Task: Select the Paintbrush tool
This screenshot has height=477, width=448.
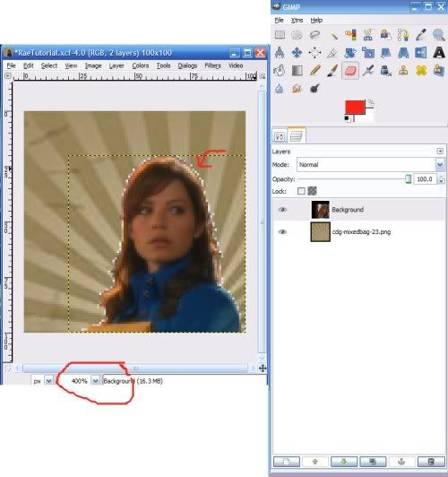Action: pos(332,71)
